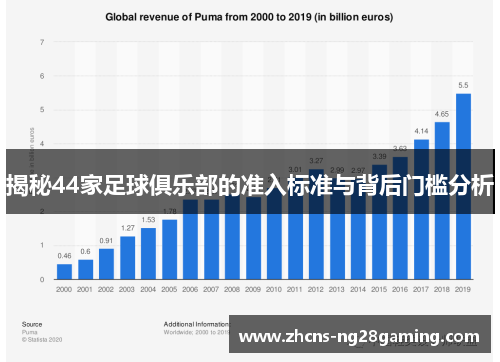Select the 2002 bar labeled 0.91
Screen dimensions: 500x362
[x=106, y=264]
